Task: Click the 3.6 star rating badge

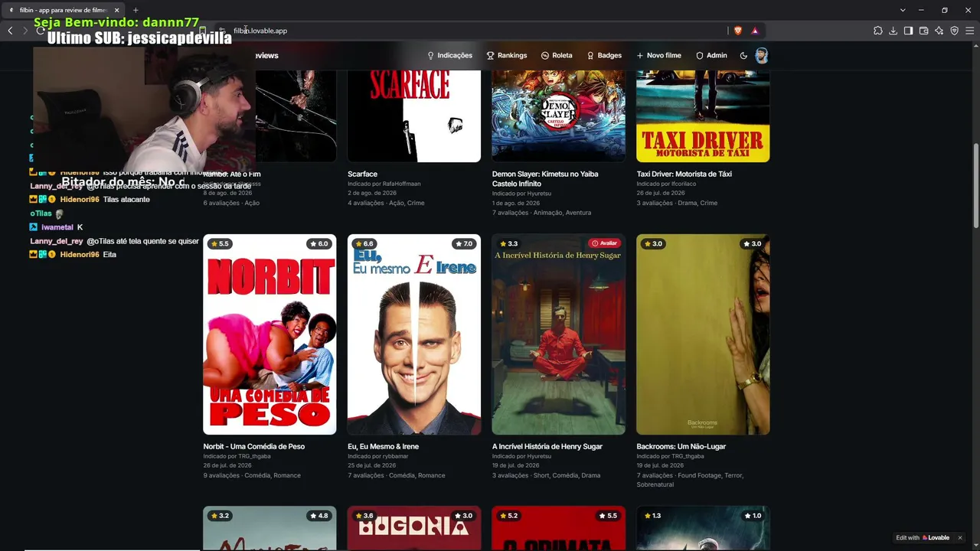Action: (364, 516)
